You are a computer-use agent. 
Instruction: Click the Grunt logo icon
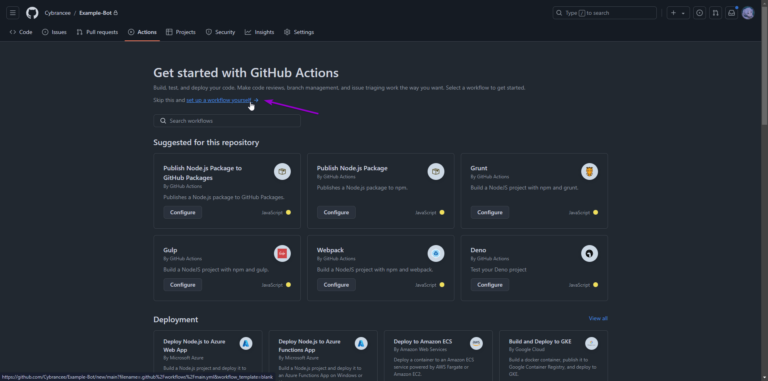click(x=590, y=172)
